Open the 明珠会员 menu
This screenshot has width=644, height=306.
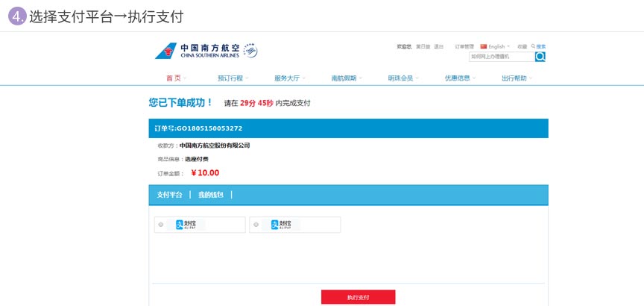(402, 78)
